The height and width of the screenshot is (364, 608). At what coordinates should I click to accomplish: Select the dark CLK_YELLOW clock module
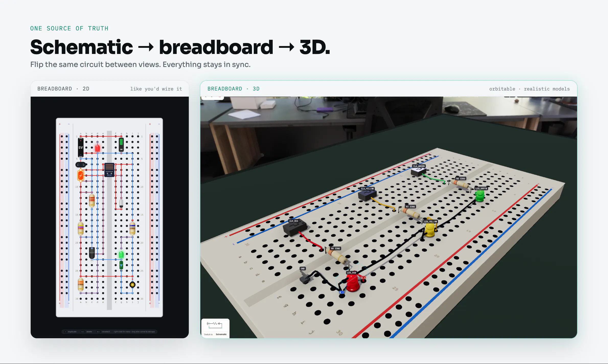coord(367,195)
